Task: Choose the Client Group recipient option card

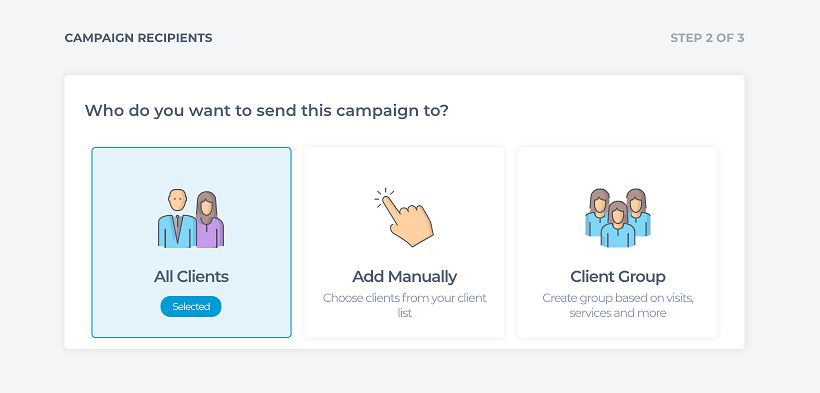Action: tap(618, 242)
